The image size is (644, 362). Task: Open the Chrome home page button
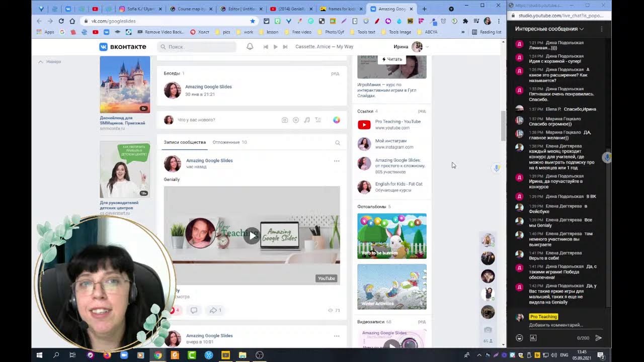pyautogui.click(x=72, y=21)
